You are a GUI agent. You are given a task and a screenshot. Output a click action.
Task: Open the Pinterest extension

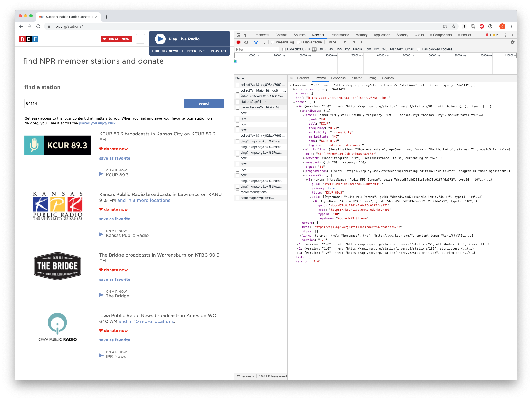click(x=482, y=26)
